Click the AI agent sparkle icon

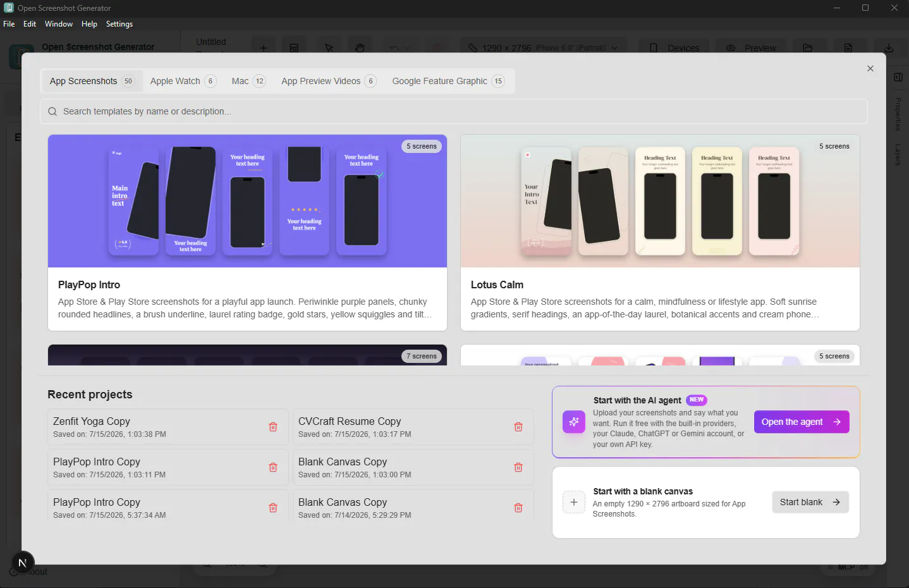tap(574, 422)
